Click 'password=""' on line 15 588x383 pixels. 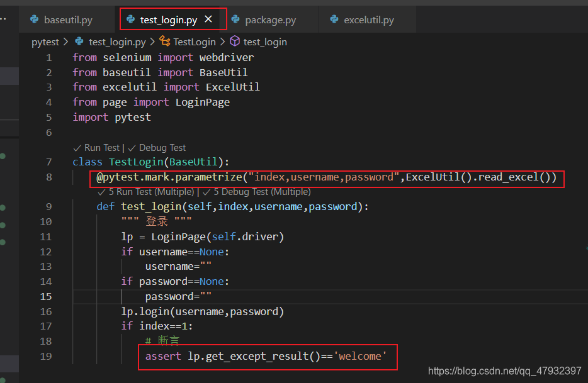(178, 296)
